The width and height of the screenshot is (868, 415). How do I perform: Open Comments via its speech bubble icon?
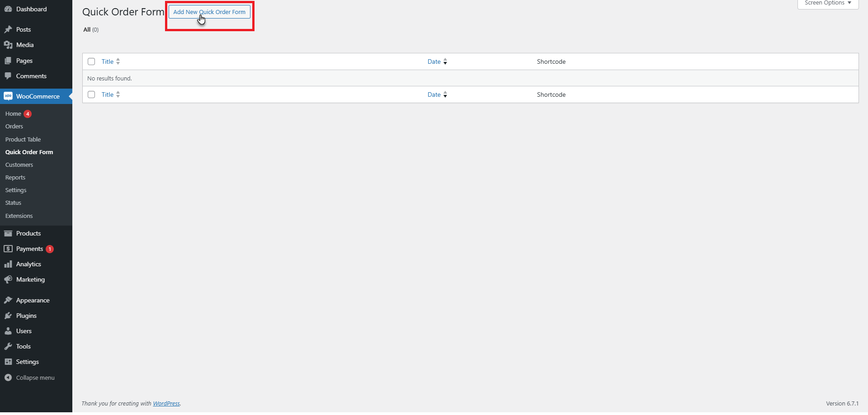point(8,75)
